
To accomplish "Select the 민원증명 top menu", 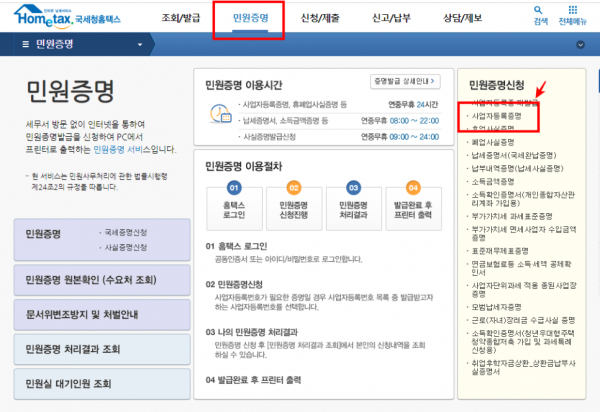I will [x=248, y=18].
